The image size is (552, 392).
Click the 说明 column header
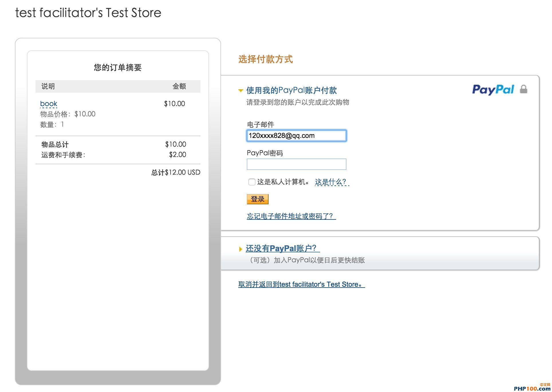(x=48, y=86)
